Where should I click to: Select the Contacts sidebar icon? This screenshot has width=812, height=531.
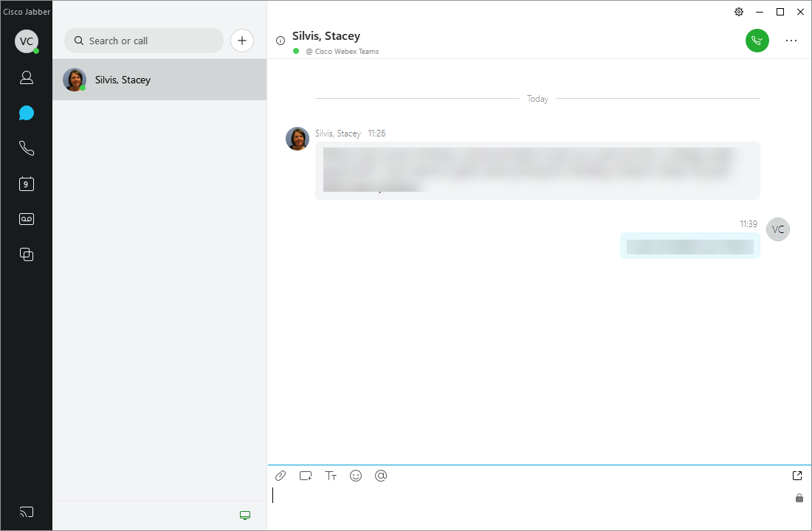27,77
